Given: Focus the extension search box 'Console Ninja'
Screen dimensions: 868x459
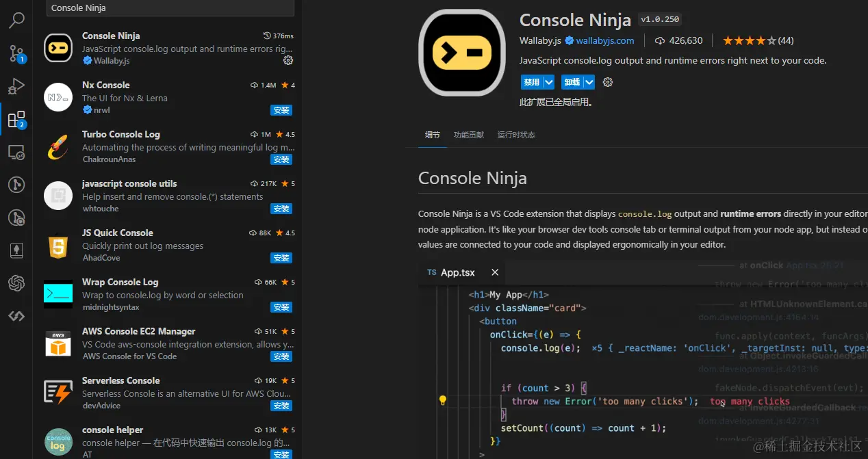Looking at the screenshot, I should click(170, 8).
